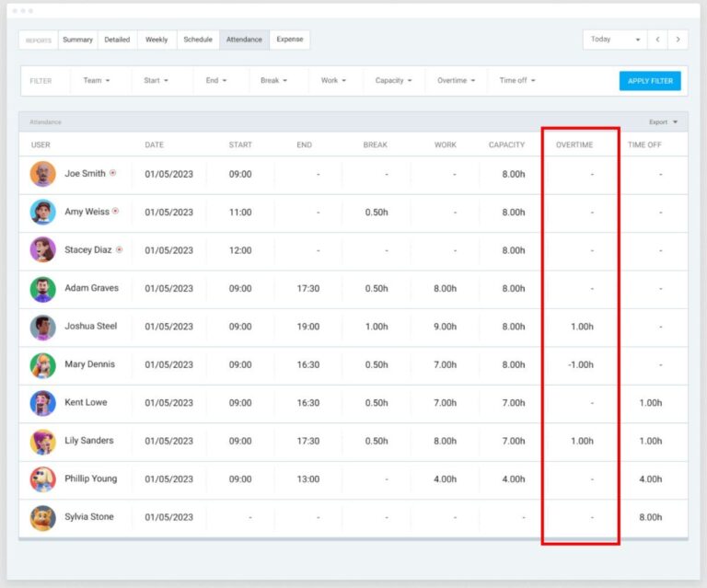Click red status indicator beside Joe Smith

tap(112, 173)
